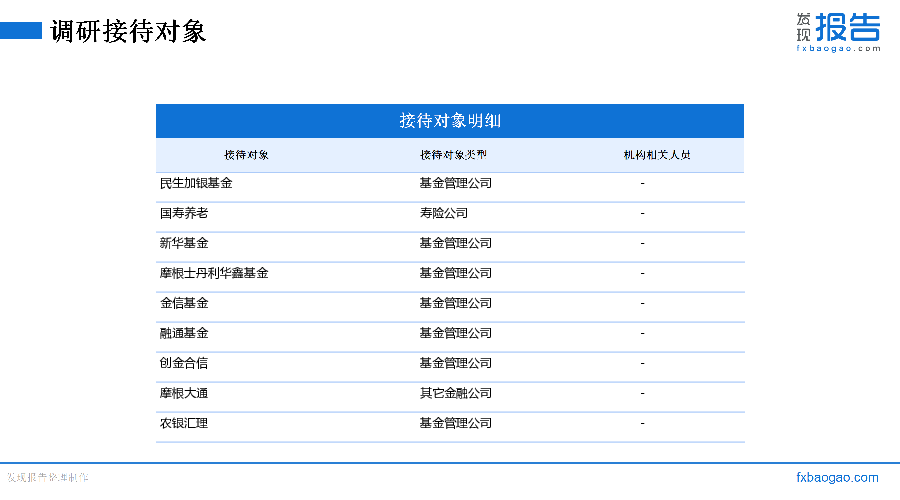This screenshot has width=900, height=500.
Task: Click 寿险公司 type in 国寿养老 row
Action: pyautogui.click(x=444, y=213)
